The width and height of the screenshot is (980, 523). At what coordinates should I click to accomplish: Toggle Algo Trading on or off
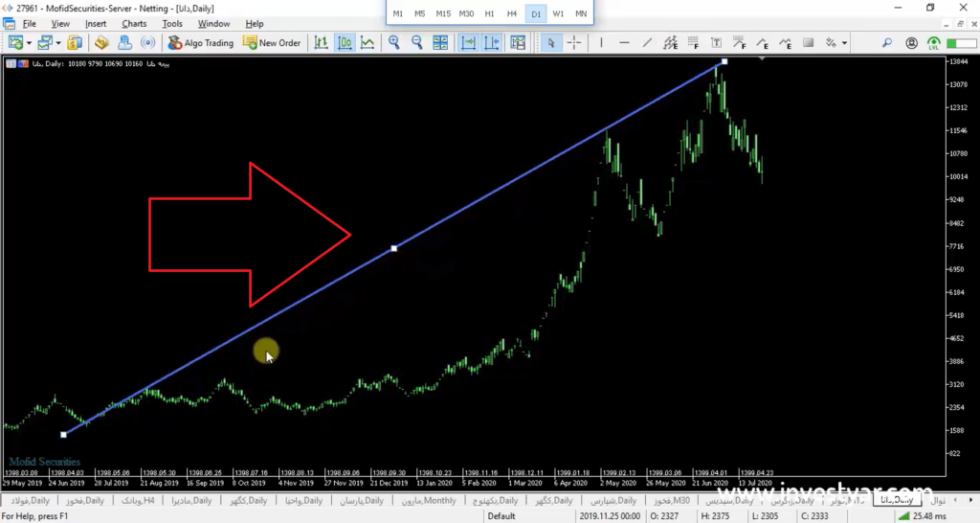[201, 42]
